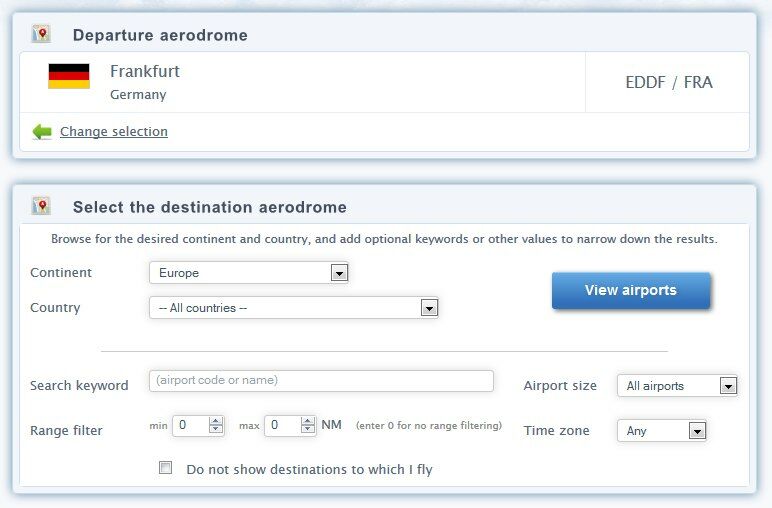Screen dimensions: 772x508
Task: Click into the min range field
Action: [x=190, y=425]
